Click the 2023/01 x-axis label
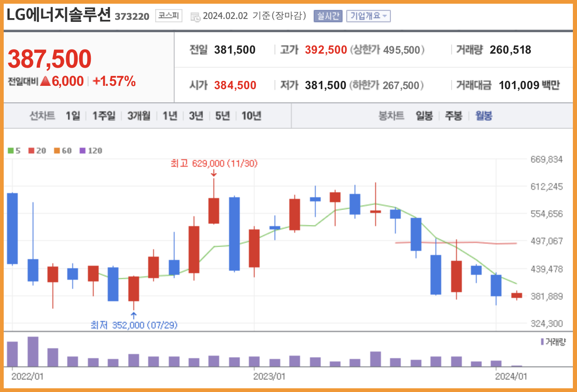This screenshot has height=392, width=577. pyautogui.click(x=269, y=376)
